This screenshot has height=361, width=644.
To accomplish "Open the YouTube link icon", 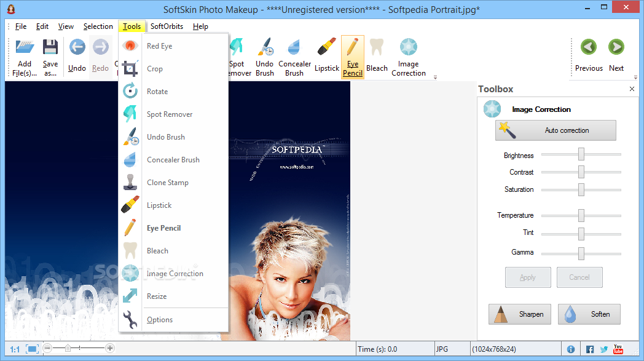I will pyautogui.click(x=618, y=349).
